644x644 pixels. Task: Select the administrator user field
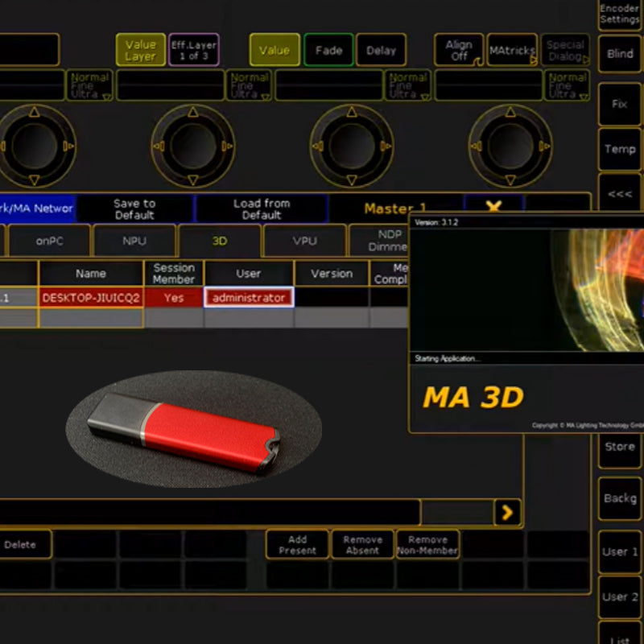(x=249, y=298)
